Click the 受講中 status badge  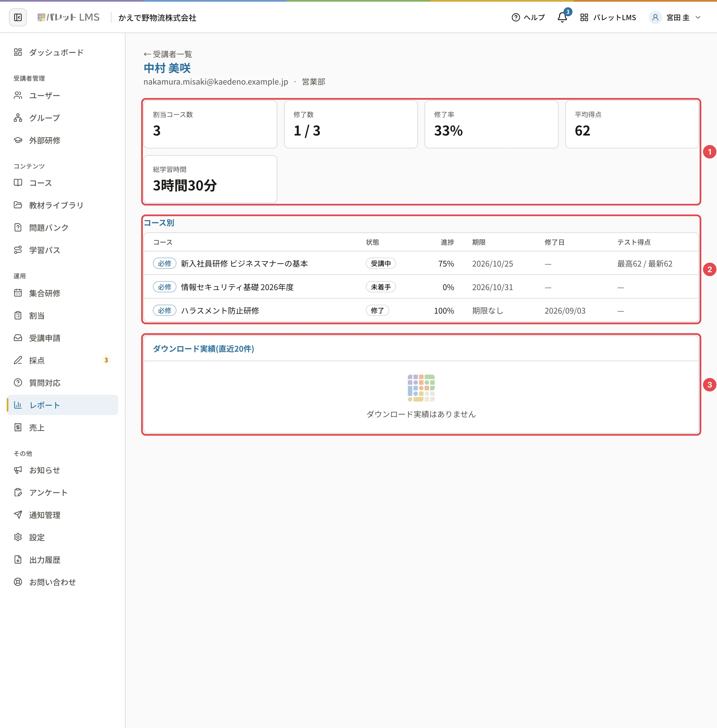pos(381,263)
